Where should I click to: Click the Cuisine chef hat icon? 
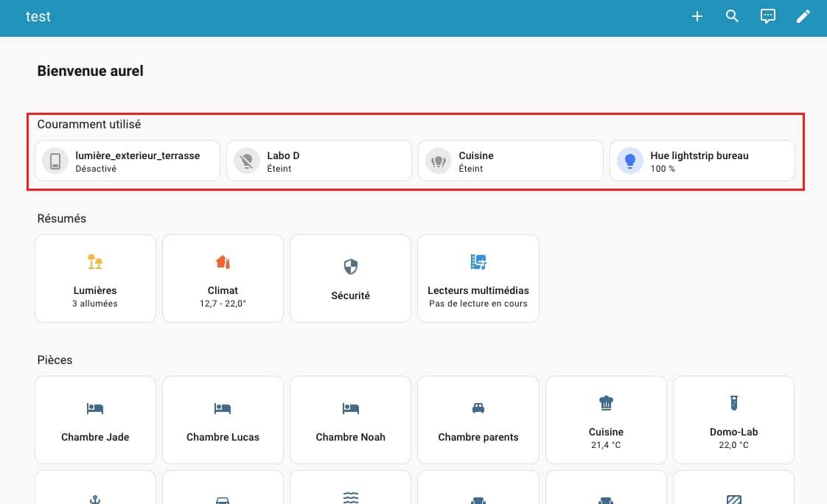pos(606,402)
